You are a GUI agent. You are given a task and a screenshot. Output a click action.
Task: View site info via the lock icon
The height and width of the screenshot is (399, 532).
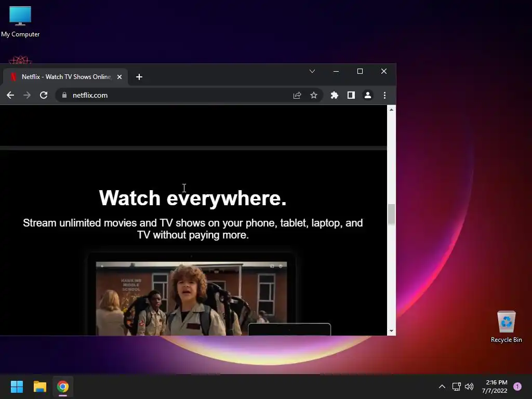(x=64, y=96)
